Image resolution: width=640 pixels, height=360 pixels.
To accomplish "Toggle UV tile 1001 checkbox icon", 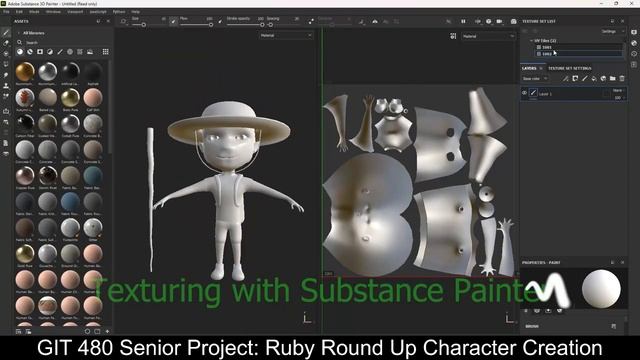I will (x=539, y=47).
